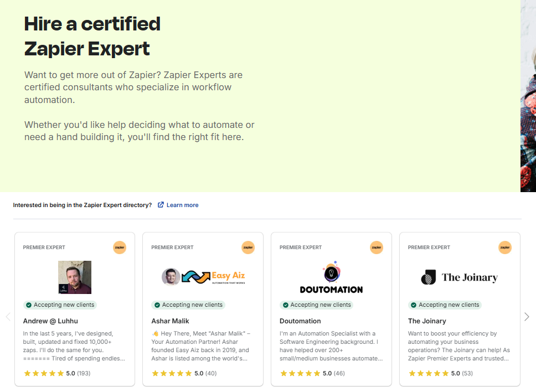Open the Learn more link
536x392 pixels.
point(182,205)
